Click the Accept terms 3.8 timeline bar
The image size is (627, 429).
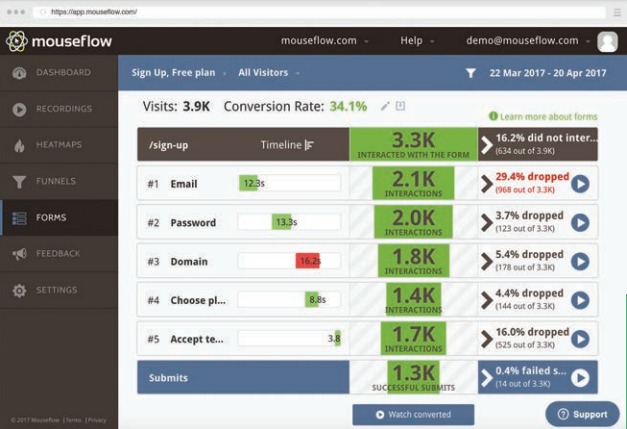coord(338,338)
